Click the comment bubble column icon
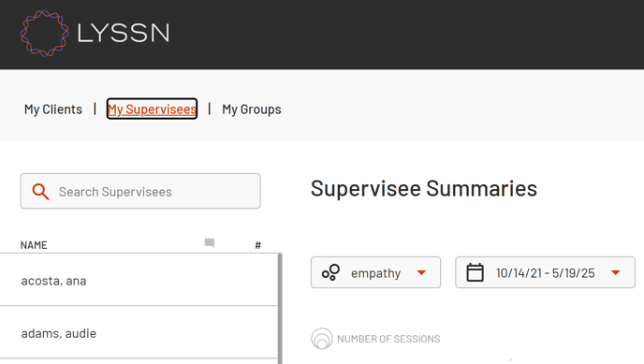644x364 pixels. (x=210, y=243)
